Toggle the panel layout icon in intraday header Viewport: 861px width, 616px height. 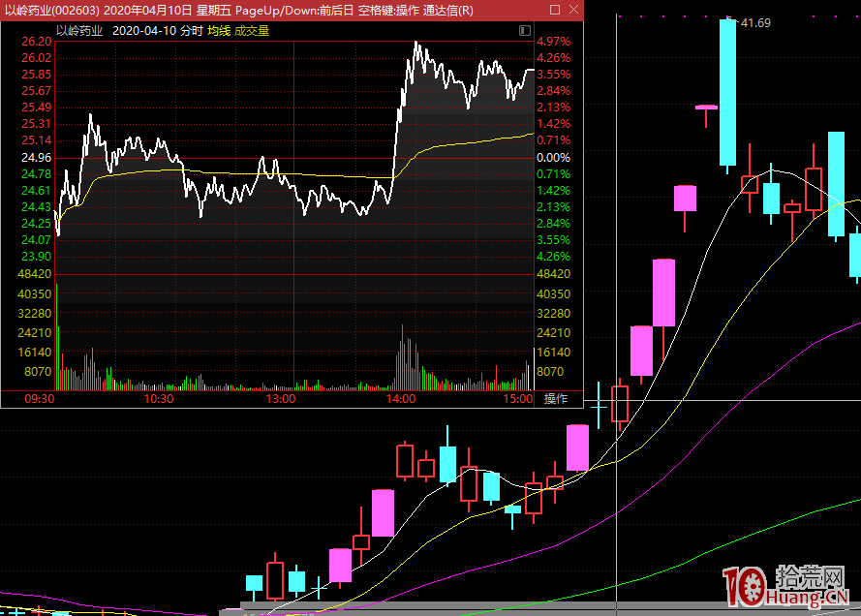(525, 31)
